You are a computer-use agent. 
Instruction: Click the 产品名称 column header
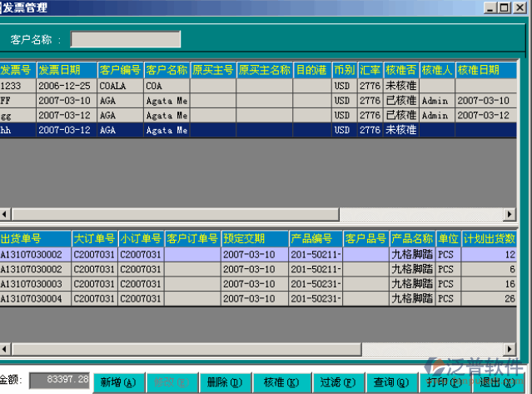coord(412,240)
